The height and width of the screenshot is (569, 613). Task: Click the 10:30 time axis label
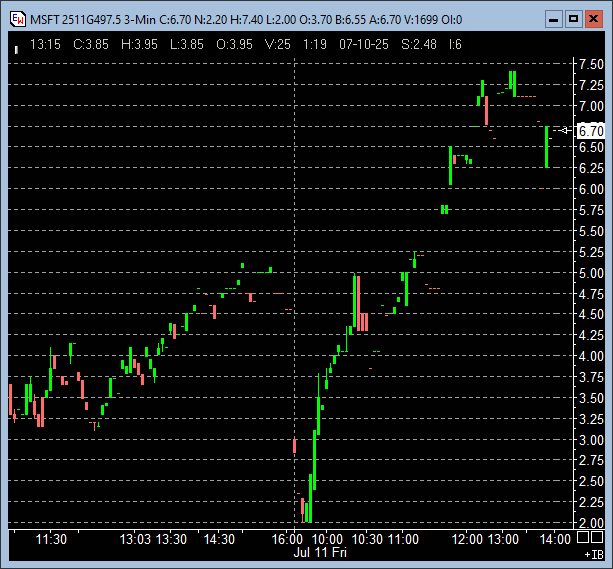(x=367, y=539)
